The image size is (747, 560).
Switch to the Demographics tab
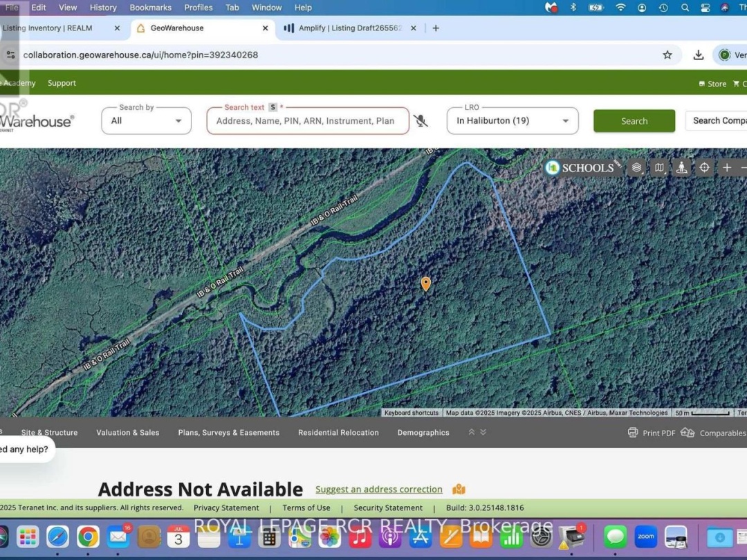pyautogui.click(x=423, y=432)
